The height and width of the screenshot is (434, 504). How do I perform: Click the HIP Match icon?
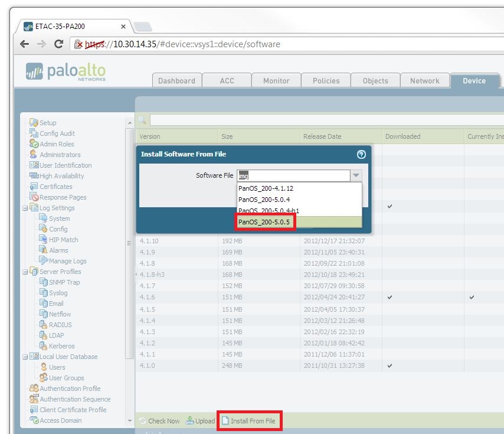click(43, 239)
